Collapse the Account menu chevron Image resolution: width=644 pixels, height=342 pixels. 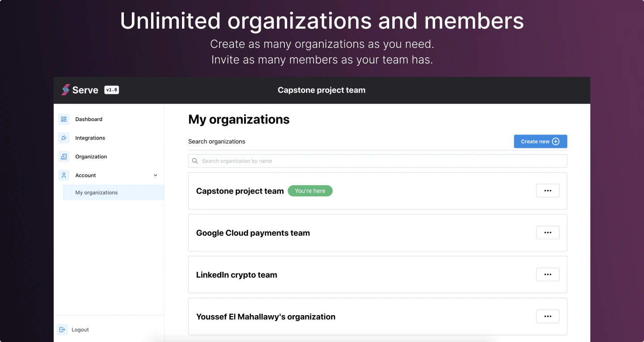pyautogui.click(x=156, y=176)
